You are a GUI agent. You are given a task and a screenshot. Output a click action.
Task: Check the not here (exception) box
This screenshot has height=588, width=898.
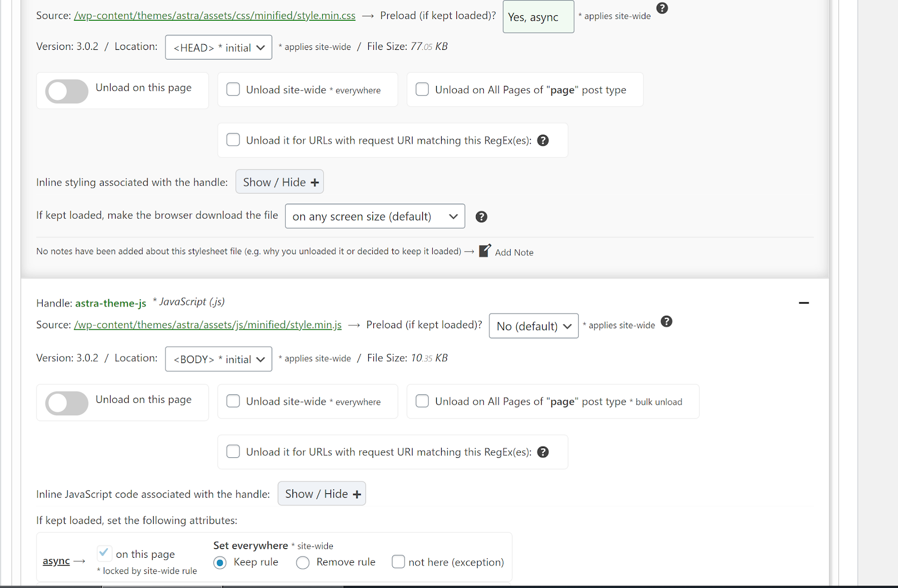[x=398, y=562]
